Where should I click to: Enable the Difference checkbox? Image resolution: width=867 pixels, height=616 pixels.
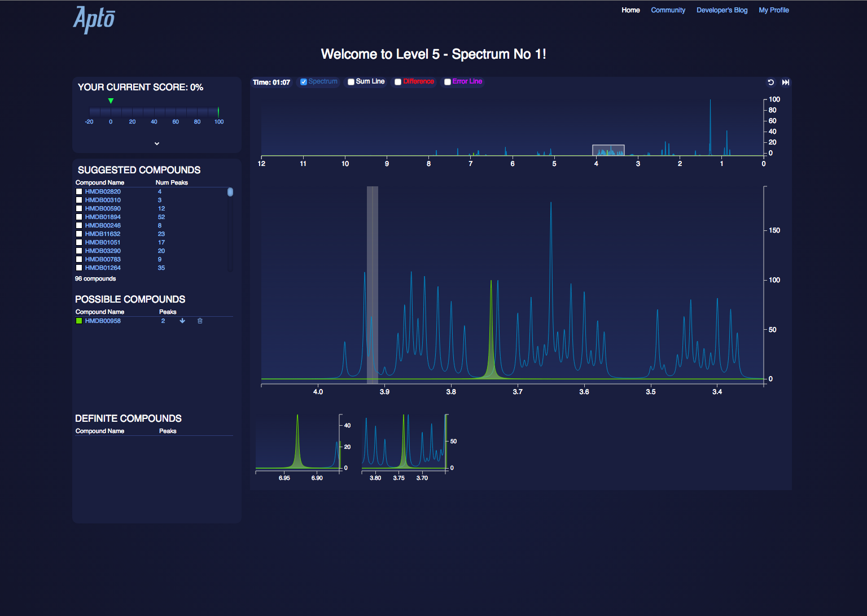(398, 82)
